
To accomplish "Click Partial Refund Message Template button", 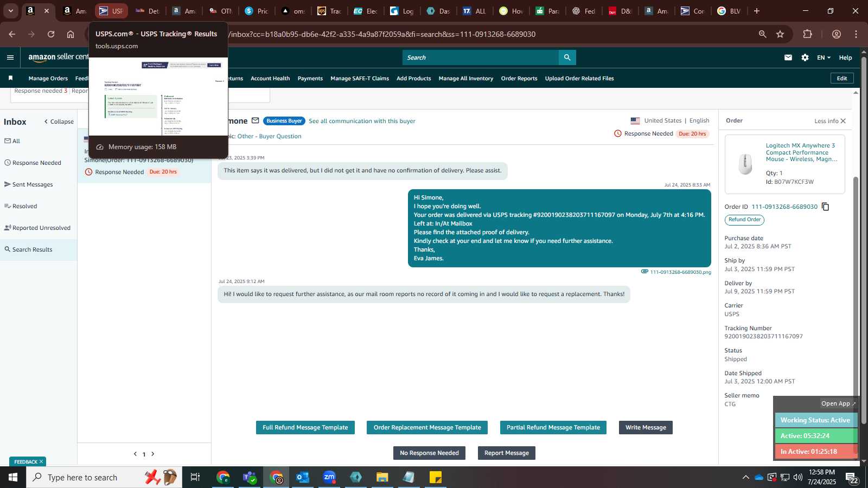I will coord(553,427).
